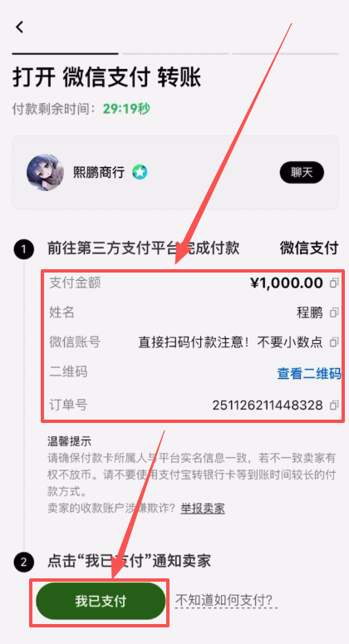The width and height of the screenshot is (349, 644).
Task: Tap step 1 numbered circle
Action: 23,249
